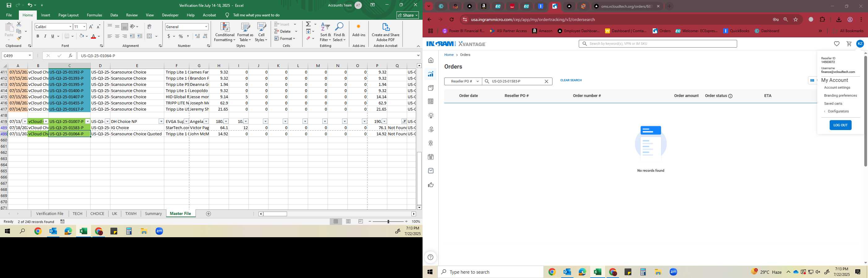Viewport: 868px width, 278px height.
Task: Toggle Underline formatting in Excel ribbon
Action: pos(53,36)
